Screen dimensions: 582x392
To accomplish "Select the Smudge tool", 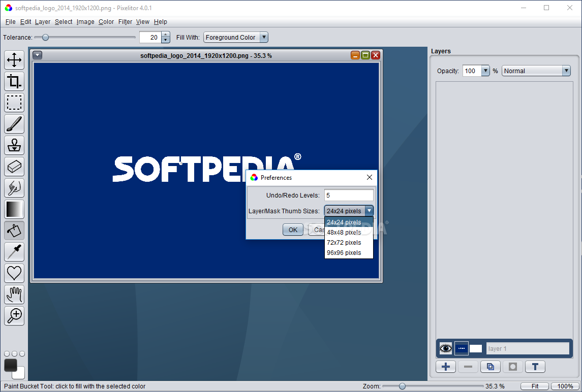I will click(14, 188).
